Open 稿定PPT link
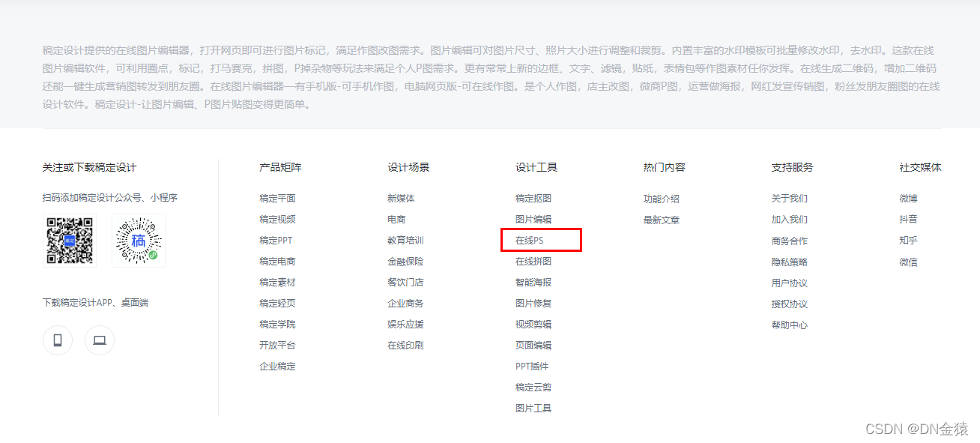The width and height of the screenshot is (980, 443). tap(276, 241)
